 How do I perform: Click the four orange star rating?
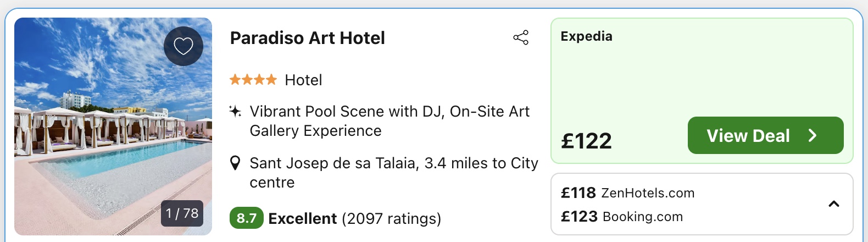(253, 80)
